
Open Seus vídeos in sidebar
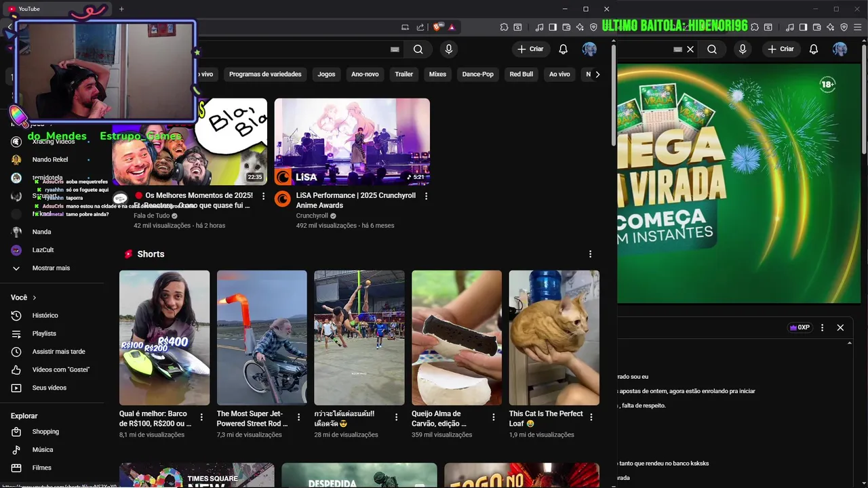pyautogui.click(x=49, y=388)
